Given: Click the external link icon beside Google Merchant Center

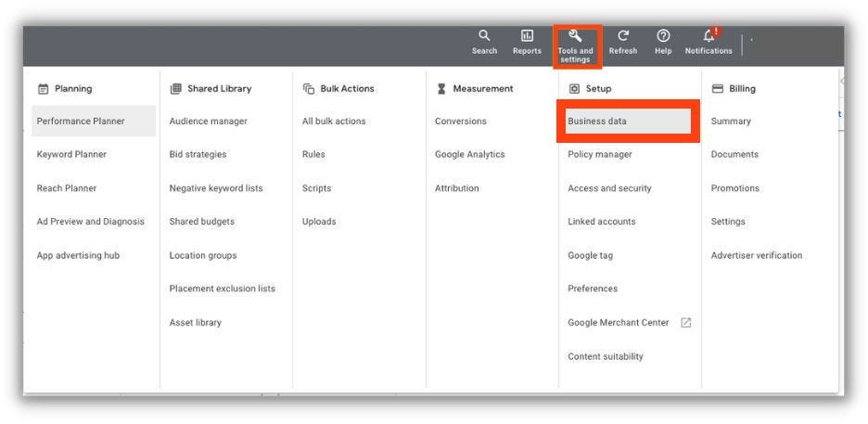Looking at the screenshot, I should (x=685, y=323).
